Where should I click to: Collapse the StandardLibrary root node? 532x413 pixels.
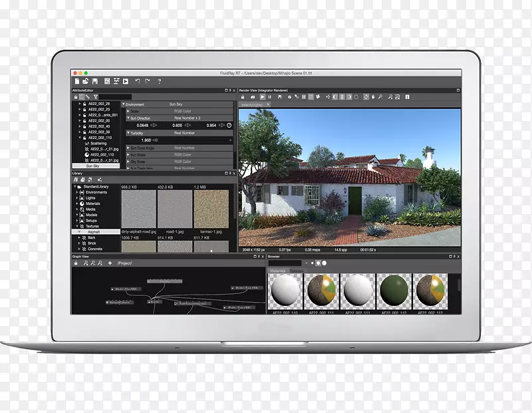(74, 187)
